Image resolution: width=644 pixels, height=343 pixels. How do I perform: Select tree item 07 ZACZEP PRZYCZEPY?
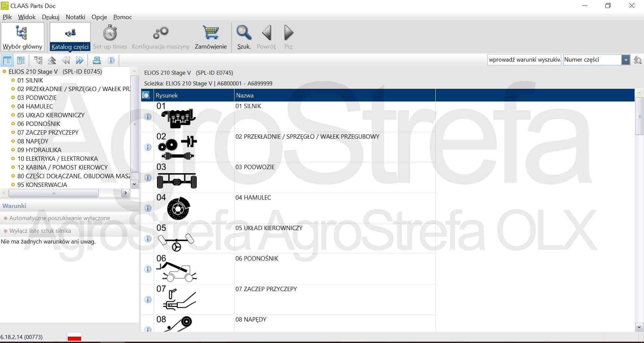coord(48,132)
